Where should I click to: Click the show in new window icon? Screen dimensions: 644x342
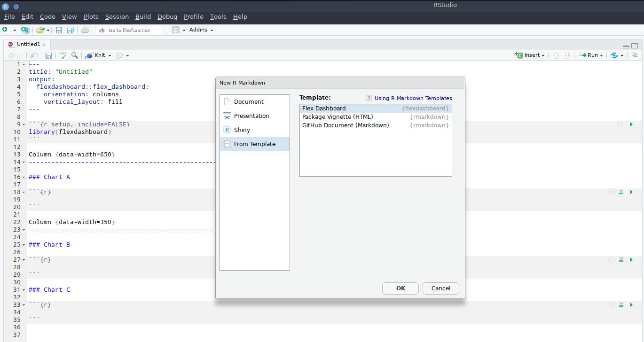pos(34,55)
